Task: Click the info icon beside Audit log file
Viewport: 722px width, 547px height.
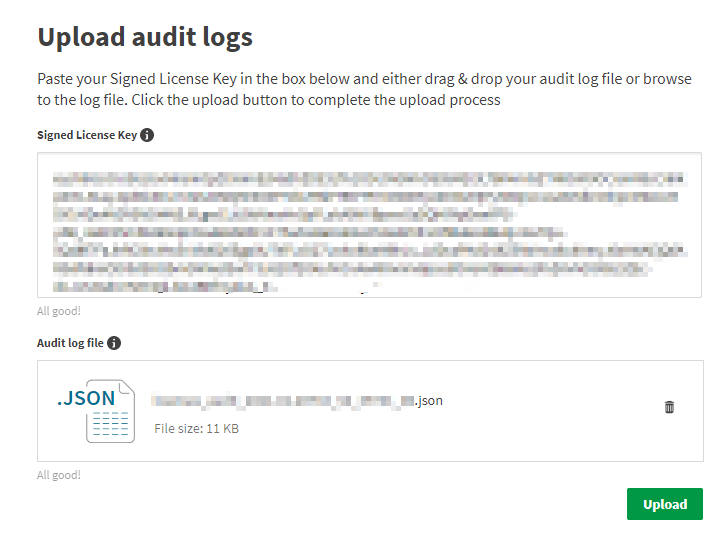Action: tap(114, 343)
